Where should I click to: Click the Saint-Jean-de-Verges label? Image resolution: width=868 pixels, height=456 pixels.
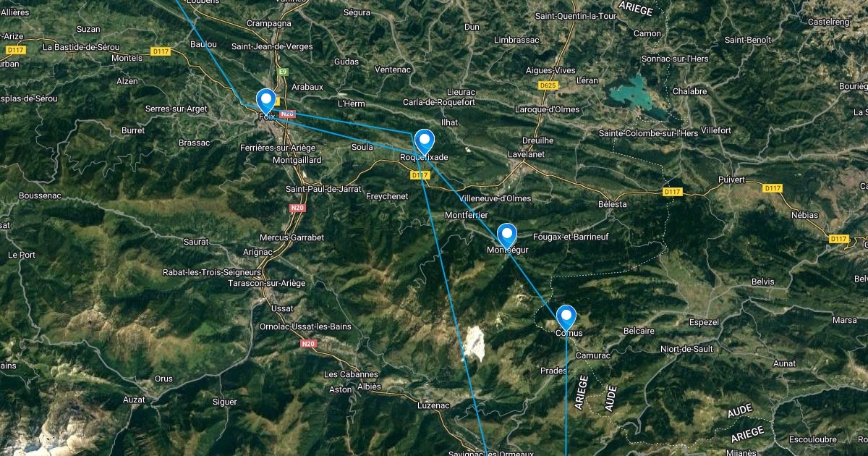[x=272, y=46]
